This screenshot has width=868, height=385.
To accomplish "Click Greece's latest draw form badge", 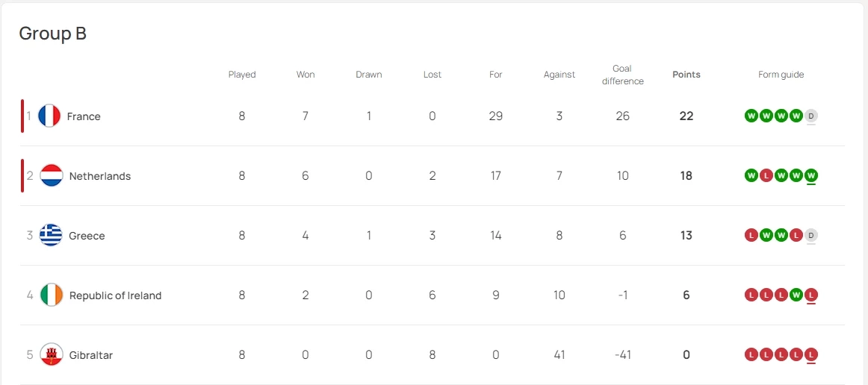I will (811, 235).
